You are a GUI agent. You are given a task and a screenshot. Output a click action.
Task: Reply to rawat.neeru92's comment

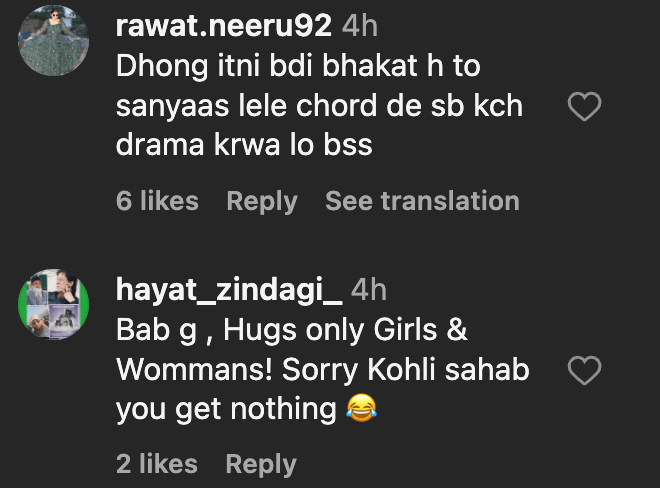pos(261,201)
